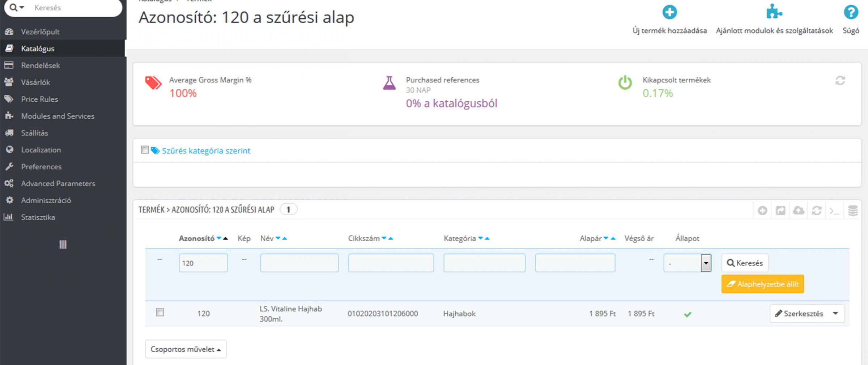The width and height of the screenshot is (868, 365).
Task: Click the export list icon
Action: pos(780,210)
